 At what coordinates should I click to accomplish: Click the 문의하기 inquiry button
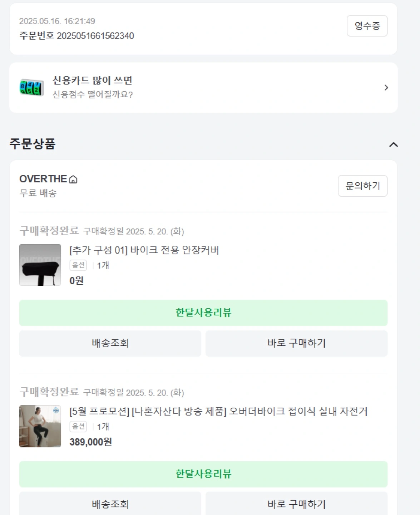tap(362, 186)
